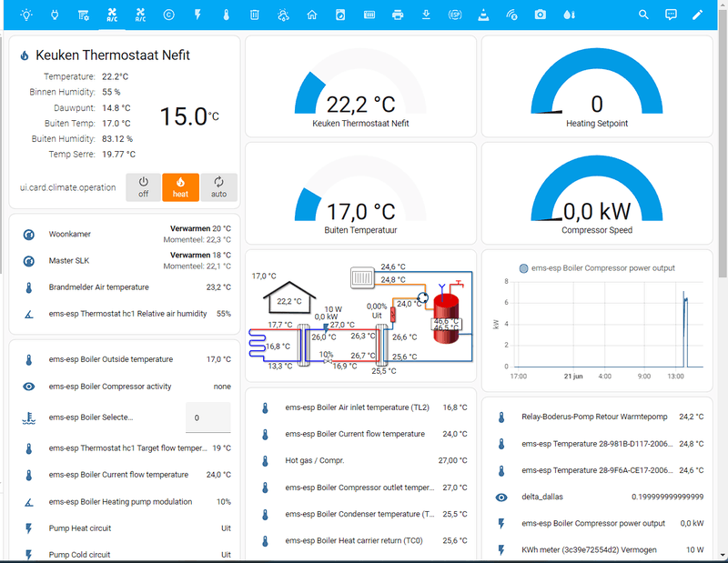Screen dimensions: 728x563
Task: Open KWh meter (3c39e72554d2) Vermogen row
Action: point(599,550)
